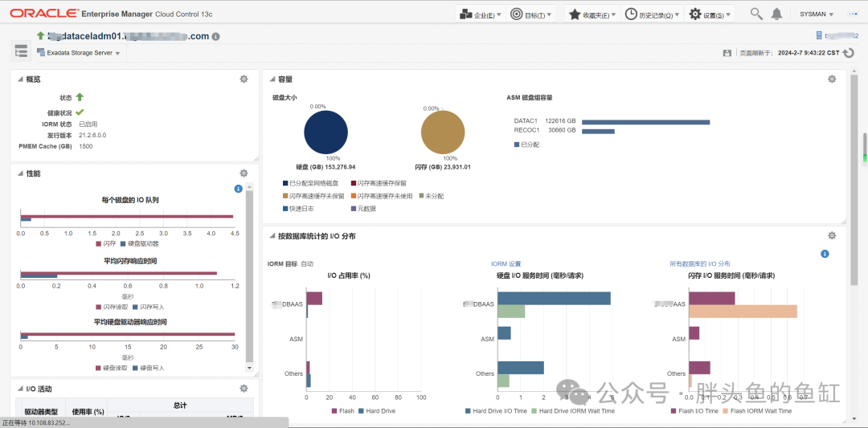Click the host target icon at top right

[819, 36]
